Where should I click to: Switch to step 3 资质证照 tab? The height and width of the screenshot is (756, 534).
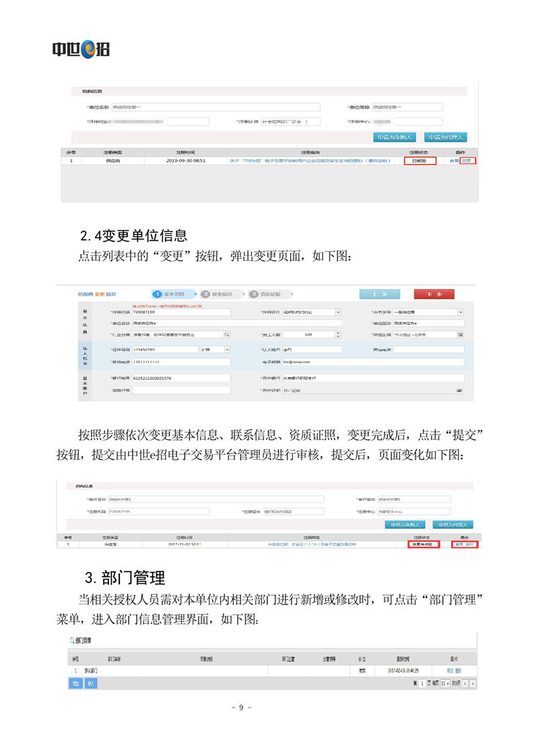[x=265, y=294]
